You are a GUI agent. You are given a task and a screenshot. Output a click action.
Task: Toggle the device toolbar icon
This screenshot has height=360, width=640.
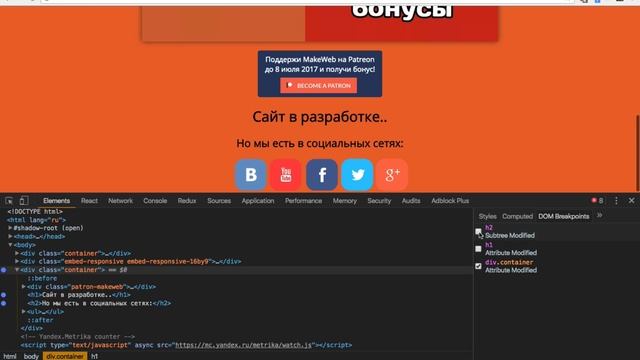coord(24,201)
